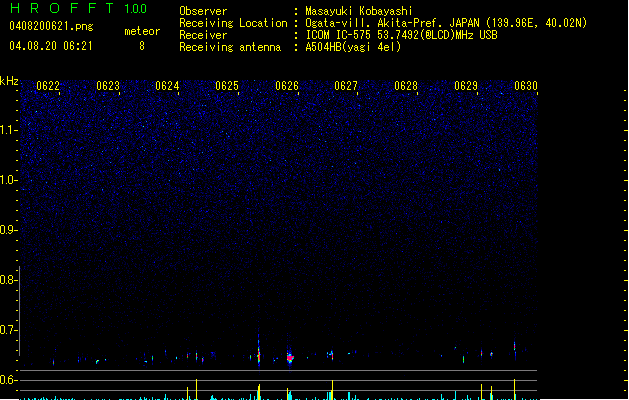Click the "Receiving antenna" label
The height and width of the screenshot is (400, 629).
click(230, 47)
